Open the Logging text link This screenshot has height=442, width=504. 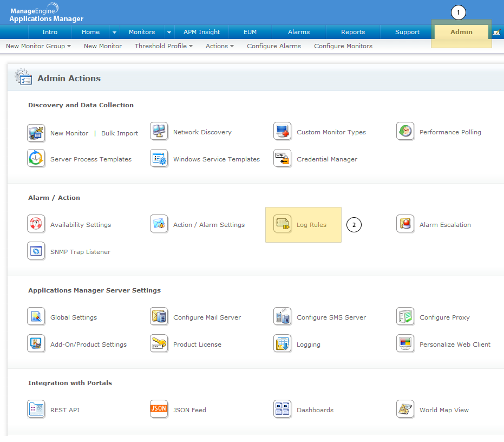point(309,344)
